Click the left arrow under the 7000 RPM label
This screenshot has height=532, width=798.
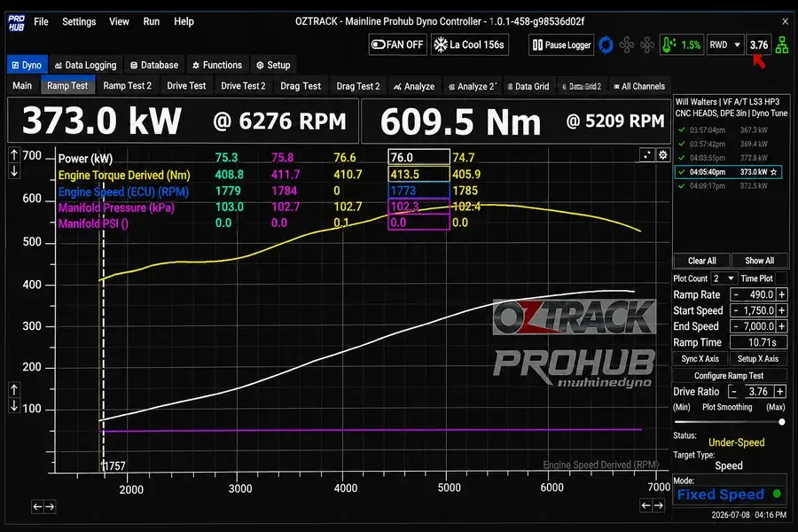click(645, 505)
